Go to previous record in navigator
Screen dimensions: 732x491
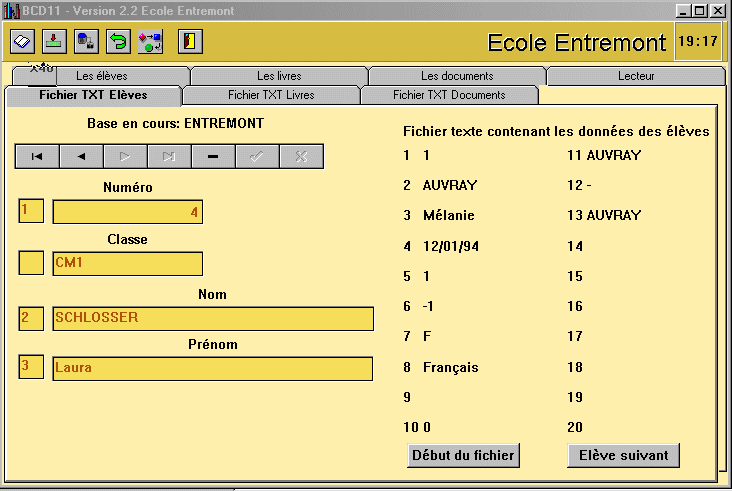(81, 156)
